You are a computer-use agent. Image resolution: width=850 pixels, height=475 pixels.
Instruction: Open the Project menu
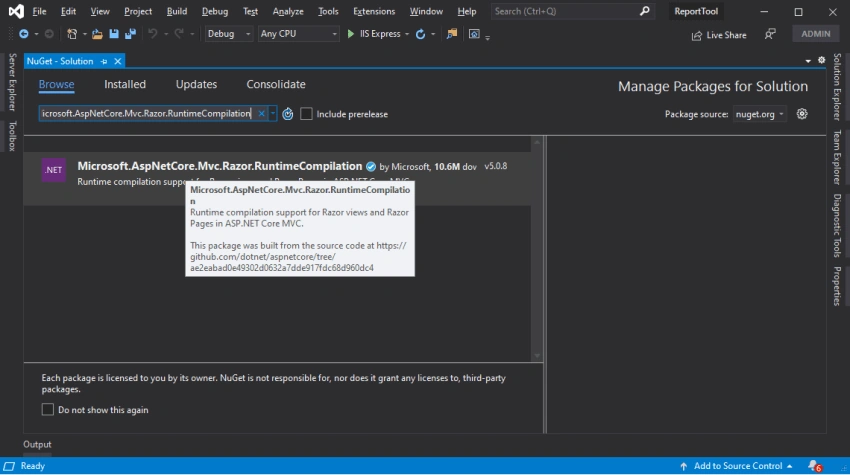(x=138, y=11)
